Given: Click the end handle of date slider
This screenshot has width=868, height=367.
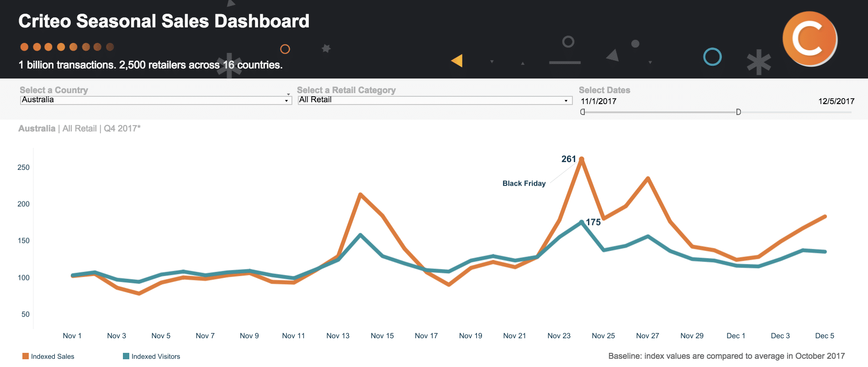Looking at the screenshot, I should tap(738, 112).
